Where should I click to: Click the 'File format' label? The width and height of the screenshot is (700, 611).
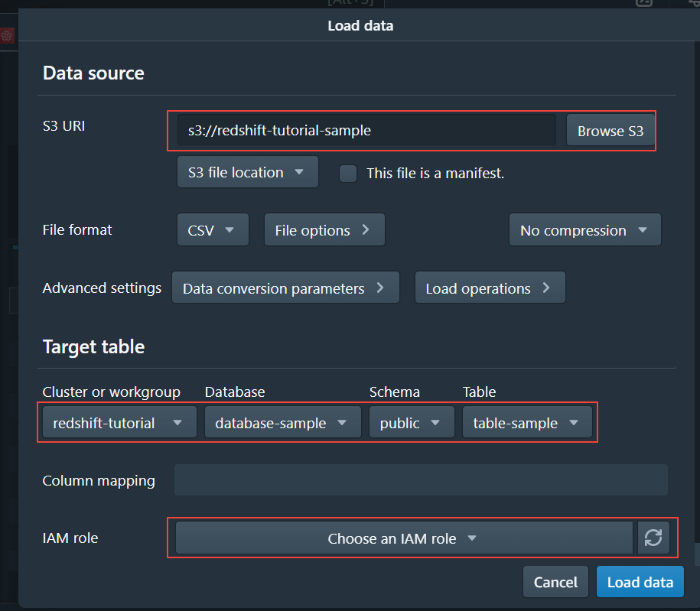tap(77, 229)
